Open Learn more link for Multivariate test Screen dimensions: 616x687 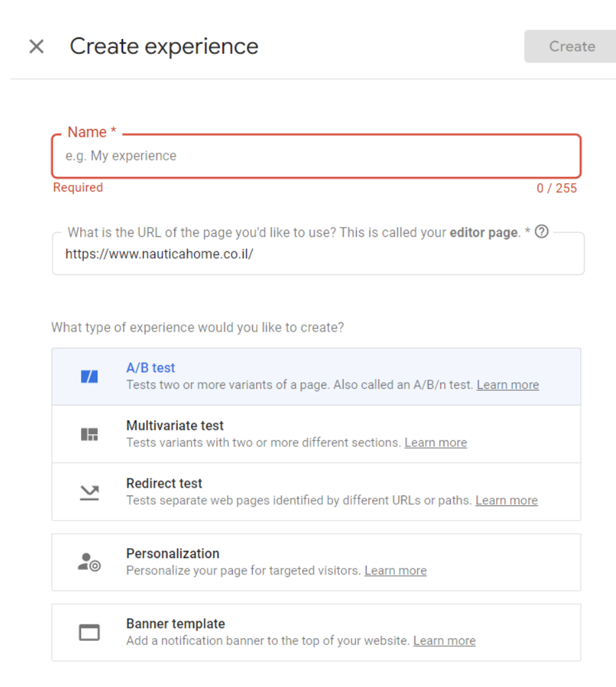[x=436, y=442]
